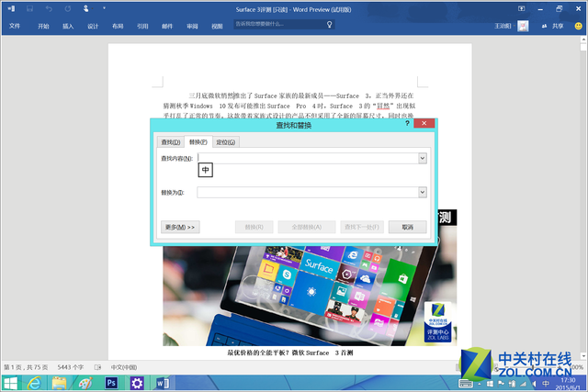Click the 替换(R) button

254,227
